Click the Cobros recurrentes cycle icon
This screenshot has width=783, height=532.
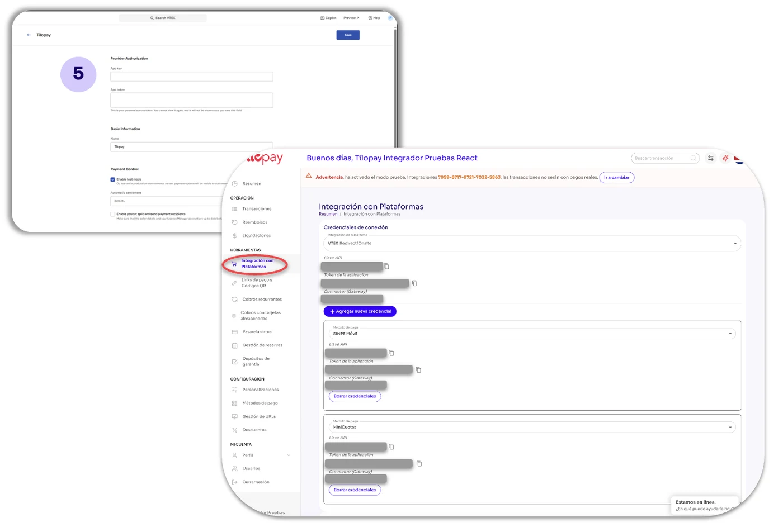tap(235, 300)
